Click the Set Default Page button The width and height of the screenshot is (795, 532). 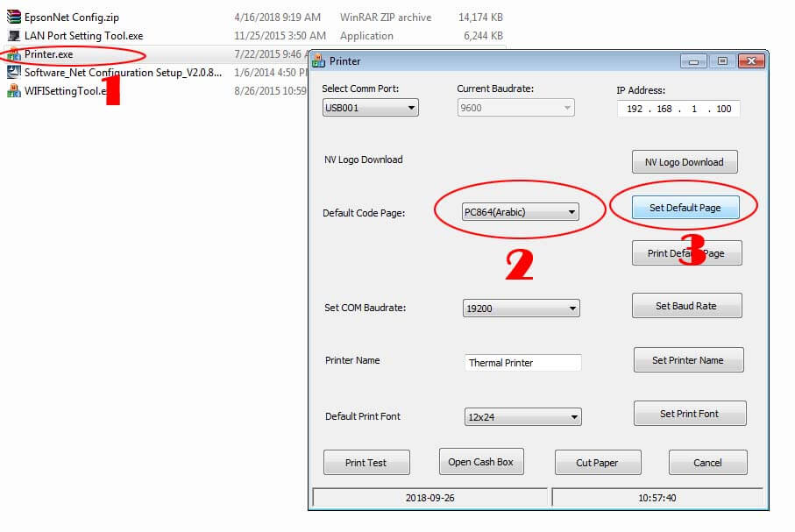685,208
